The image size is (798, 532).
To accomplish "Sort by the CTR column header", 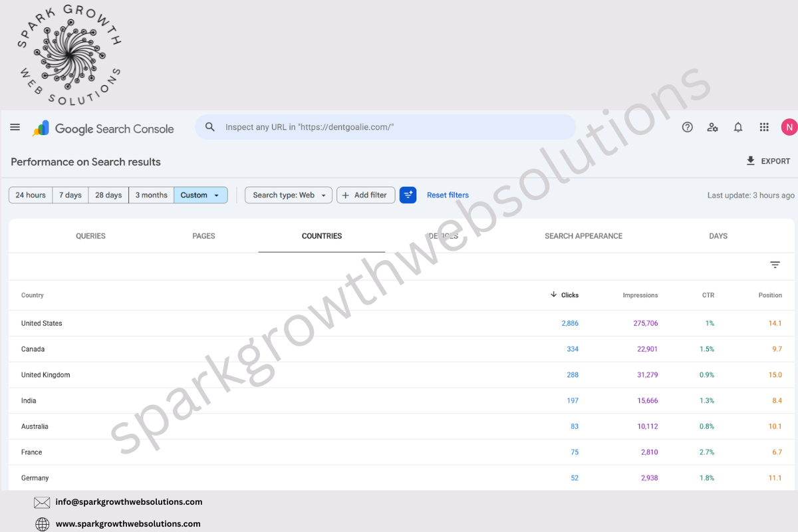I will pos(708,295).
